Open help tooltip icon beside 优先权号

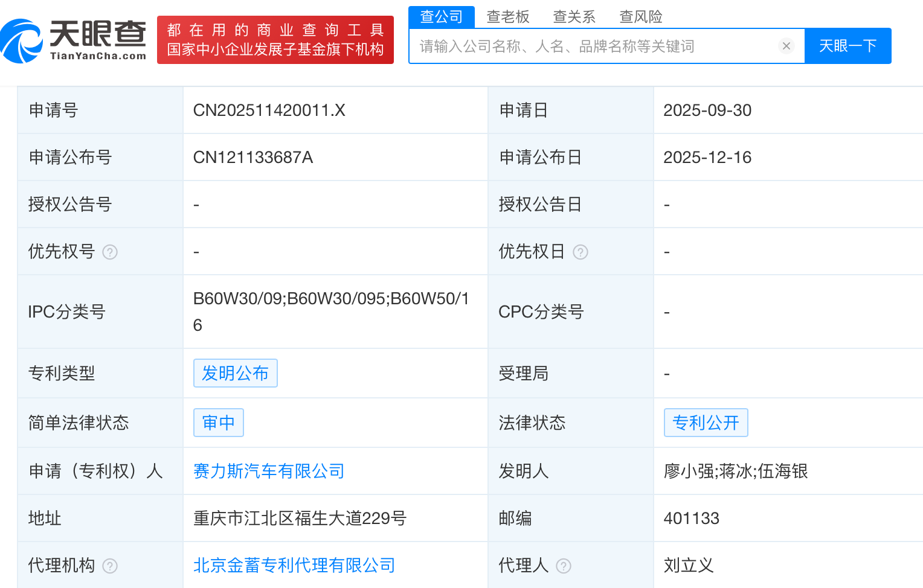tap(110, 252)
